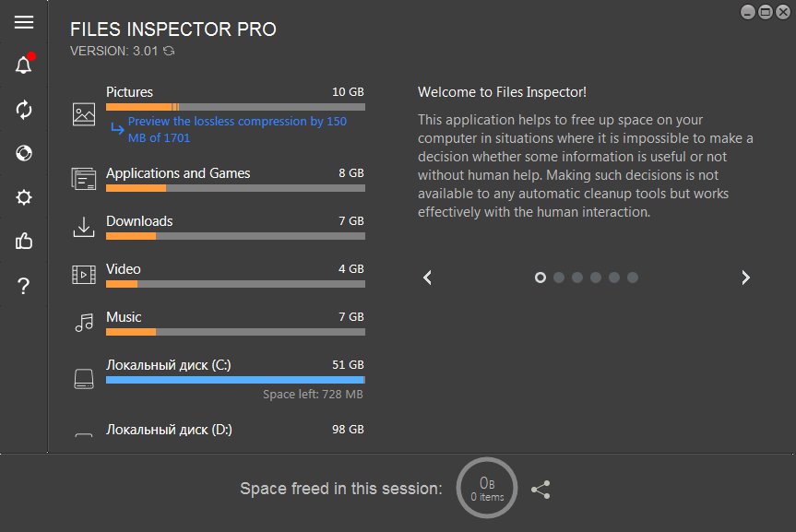Viewport: 796px width, 532px height.
Task: Open help via the question mark icon
Action: 23,286
